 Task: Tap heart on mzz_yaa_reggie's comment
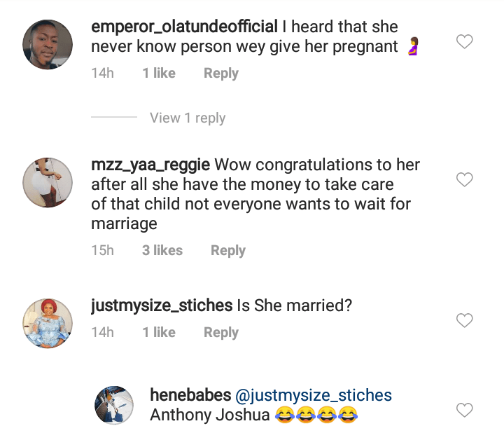click(465, 180)
